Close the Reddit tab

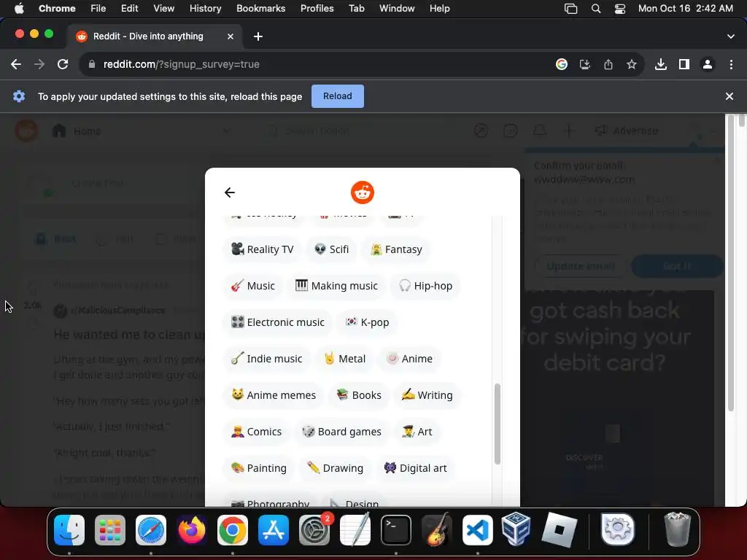pos(231,36)
